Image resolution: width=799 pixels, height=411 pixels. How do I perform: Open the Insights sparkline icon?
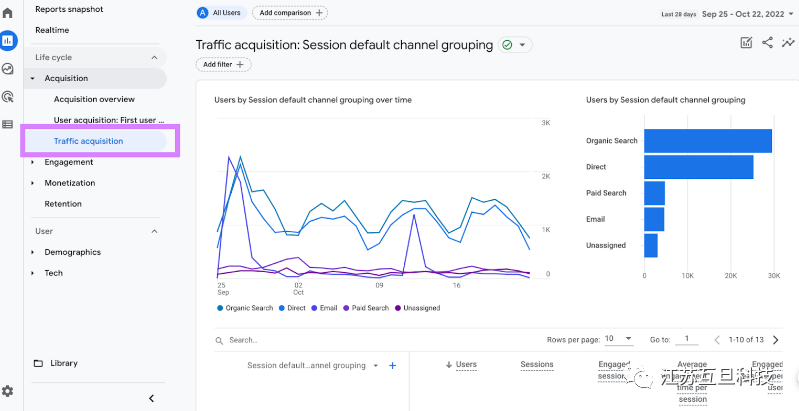coord(788,43)
